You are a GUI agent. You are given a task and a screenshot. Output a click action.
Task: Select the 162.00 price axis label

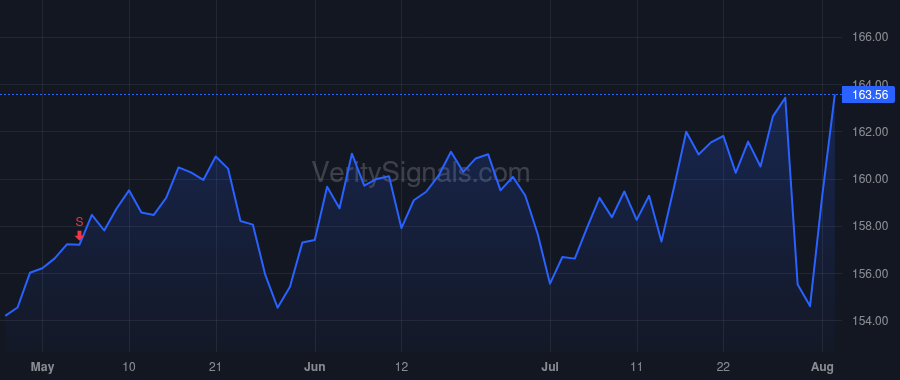pyautogui.click(x=869, y=132)
